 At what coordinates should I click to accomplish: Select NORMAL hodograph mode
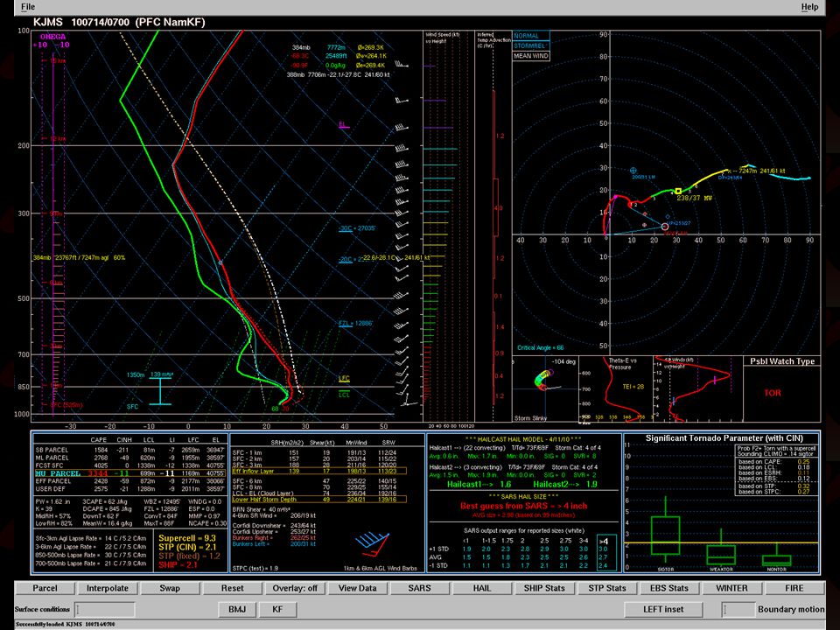point(531,36)
